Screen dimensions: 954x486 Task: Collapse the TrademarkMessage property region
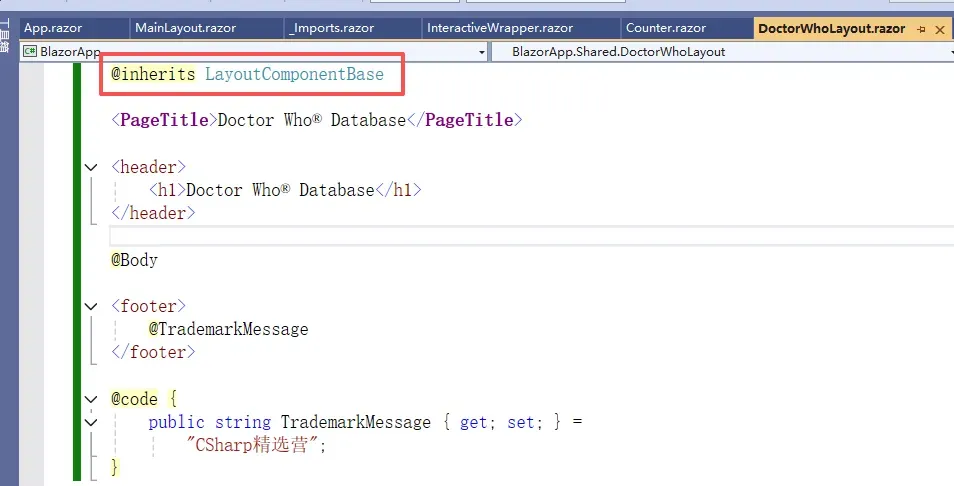pyautogui.click(x=91, y=422)
